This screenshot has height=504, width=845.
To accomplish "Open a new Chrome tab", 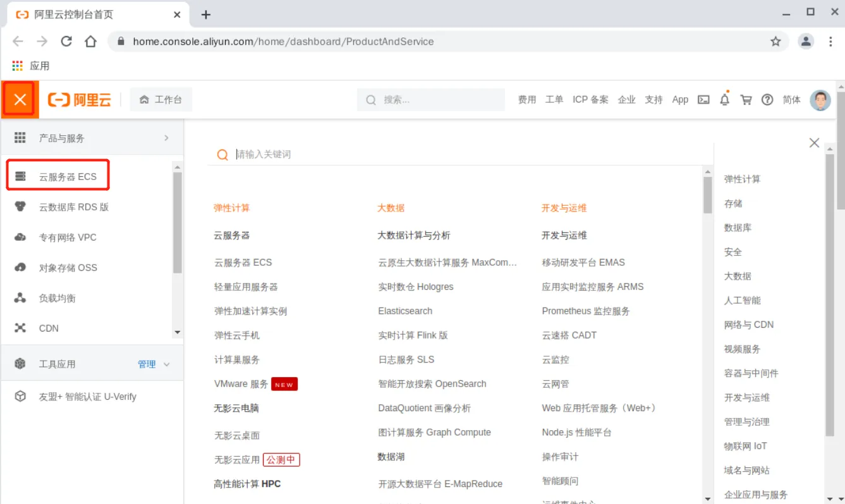I will [x=205, y=15].
